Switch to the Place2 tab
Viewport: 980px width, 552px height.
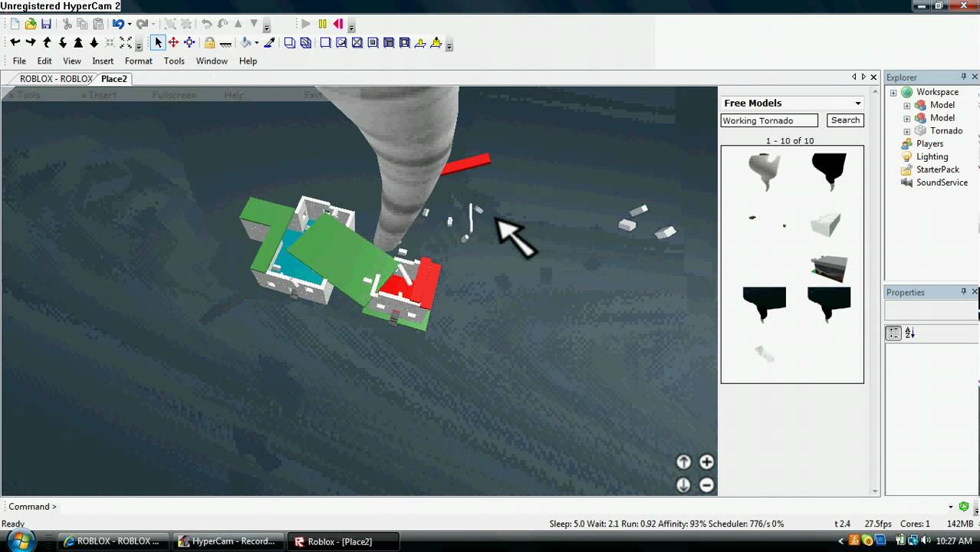pyautogui.click(x=114, y=79)
